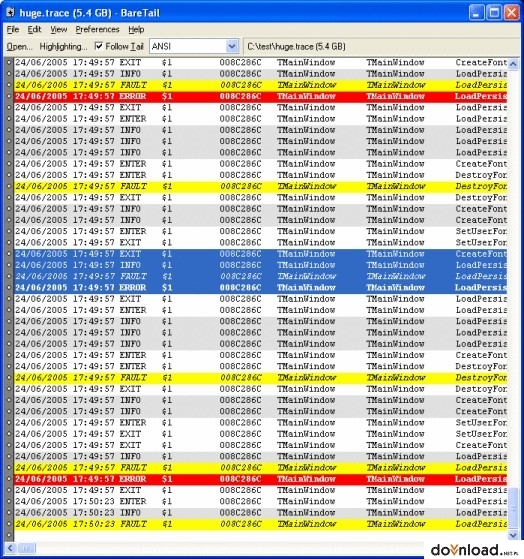
Task: Select the last yellow FAULT line at 17:50:23
Action: [x=260, y=524]
